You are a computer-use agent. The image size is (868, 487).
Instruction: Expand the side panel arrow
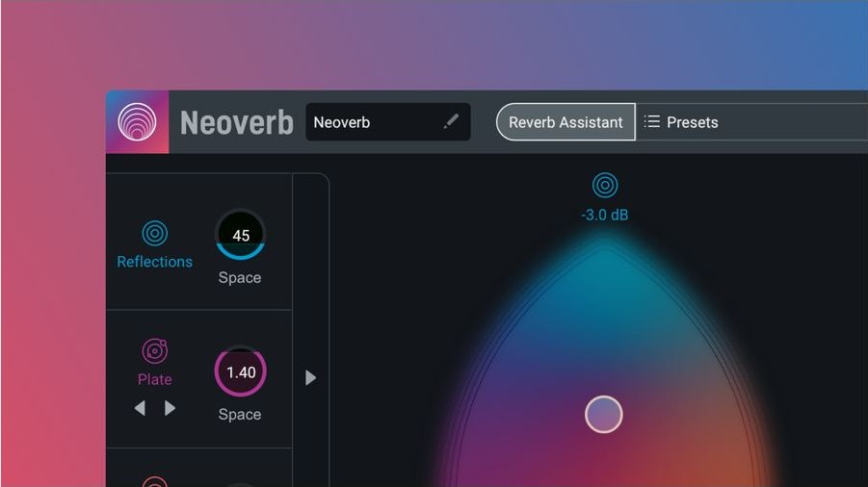point(310,378)
